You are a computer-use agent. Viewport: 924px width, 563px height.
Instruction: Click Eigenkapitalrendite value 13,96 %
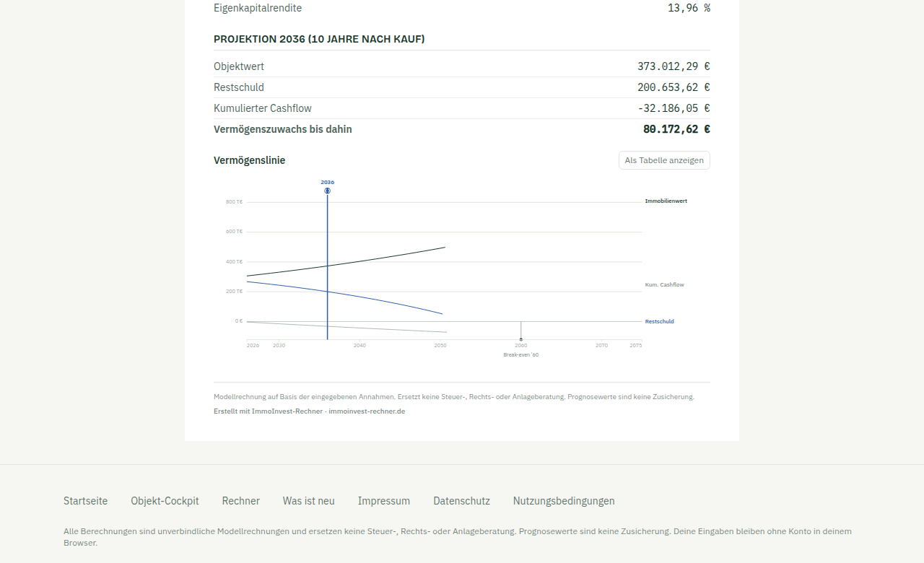(x=689, y=8)
